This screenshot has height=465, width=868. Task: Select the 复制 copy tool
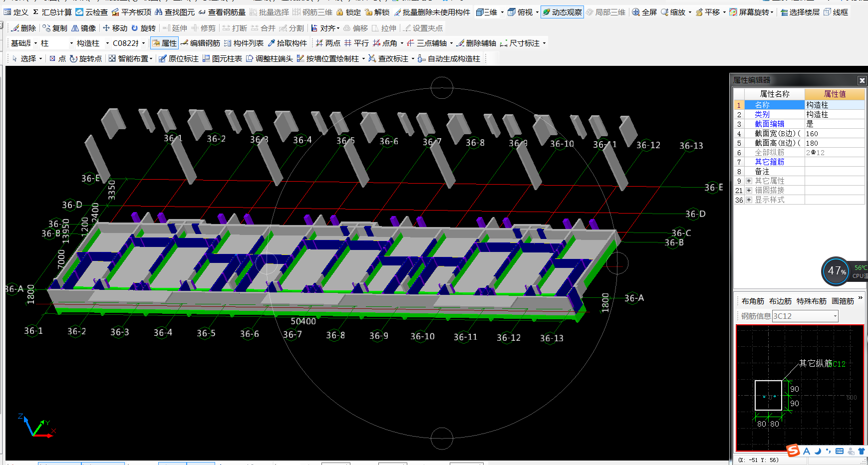[x=55, y=28]
